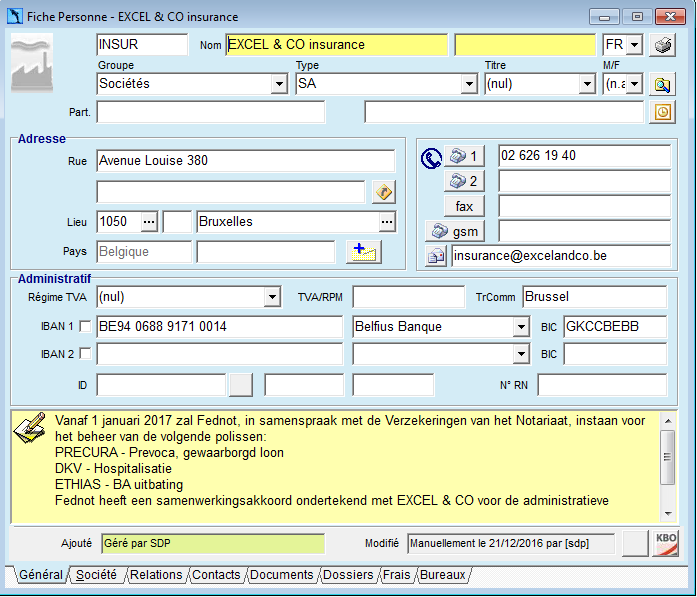Click the application icon in title bar

click(15, 16)
